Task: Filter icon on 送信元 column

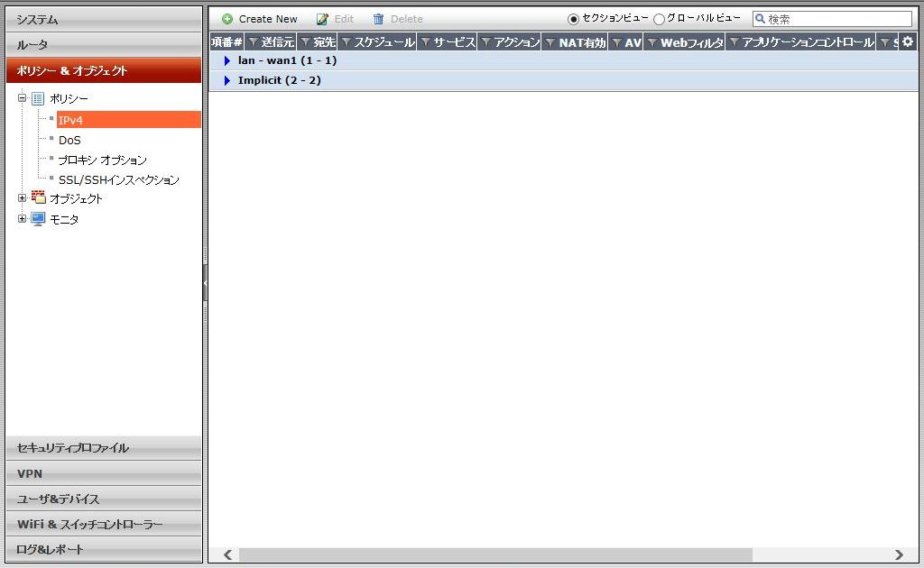Action: tap(254, 42)
